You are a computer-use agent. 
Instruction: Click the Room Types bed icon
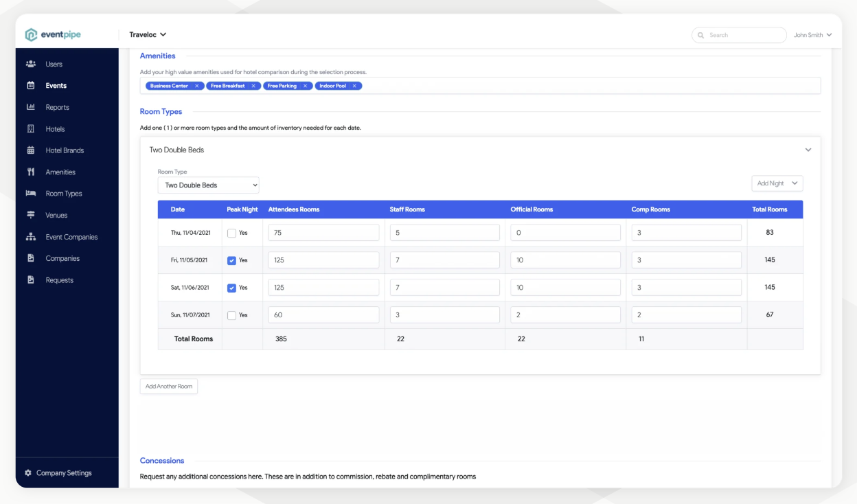point(31,194)
